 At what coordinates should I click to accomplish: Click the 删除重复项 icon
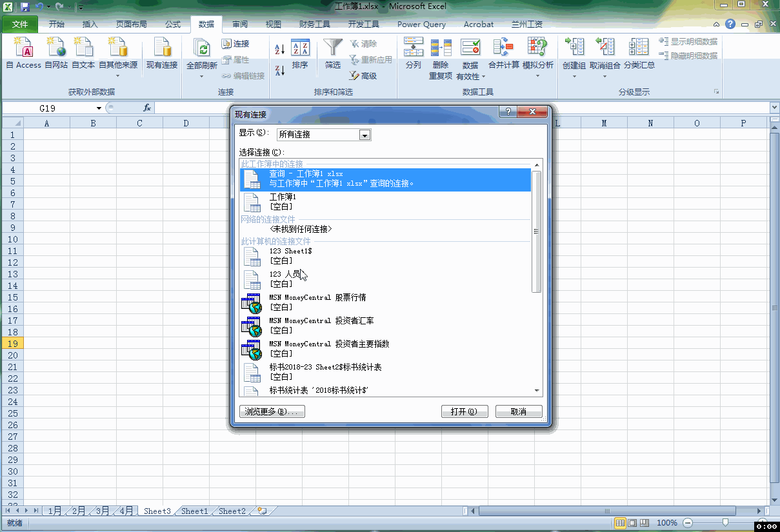441,58
